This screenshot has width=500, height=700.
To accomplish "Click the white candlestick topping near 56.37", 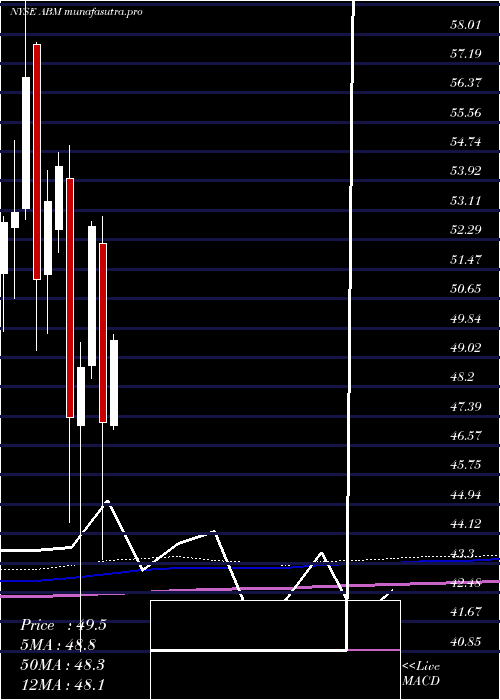I will [x=26, y=143].
